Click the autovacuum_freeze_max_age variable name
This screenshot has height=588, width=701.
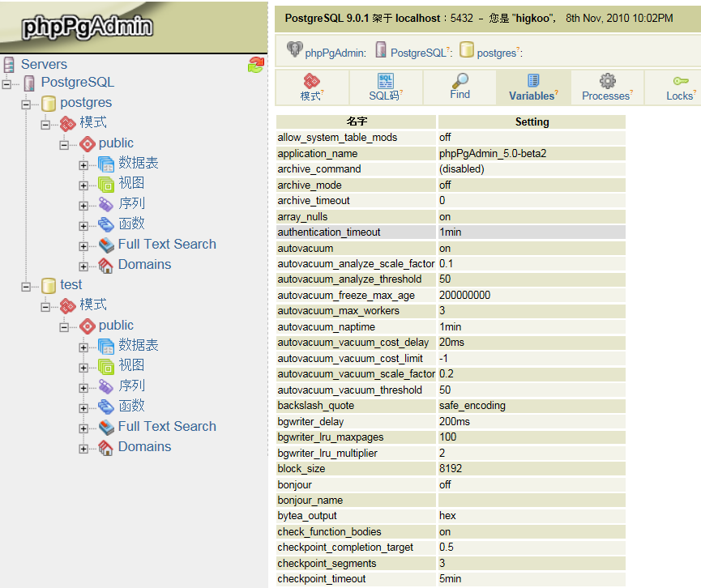coord(346,296)
